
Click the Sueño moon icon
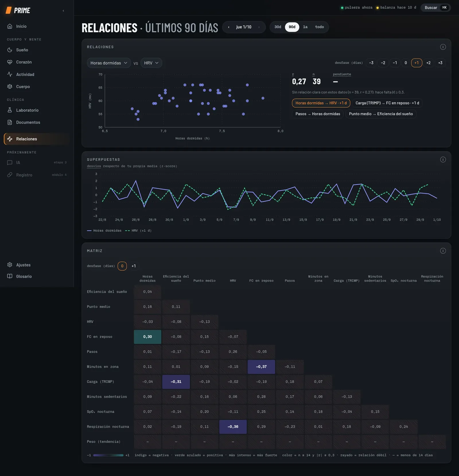point(10,50)
